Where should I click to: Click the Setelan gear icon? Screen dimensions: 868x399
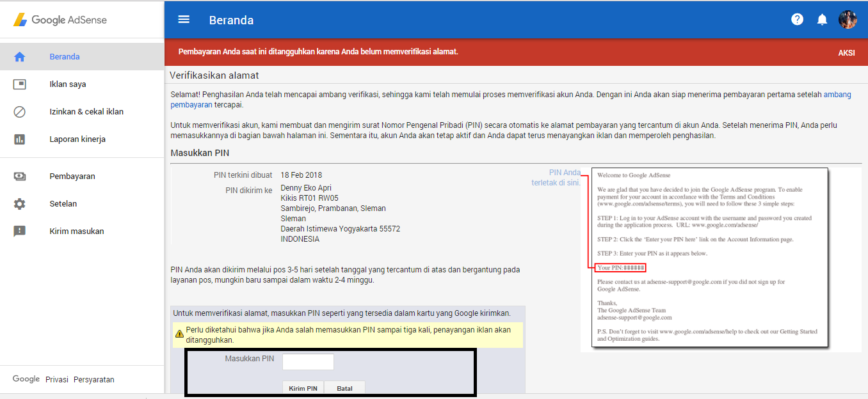19,203
